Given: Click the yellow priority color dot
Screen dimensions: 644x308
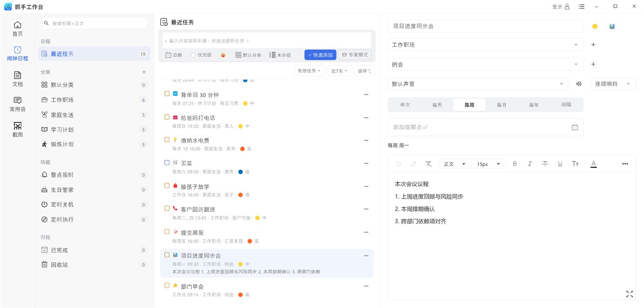Looking at the screenshot, I should point(594,26).
